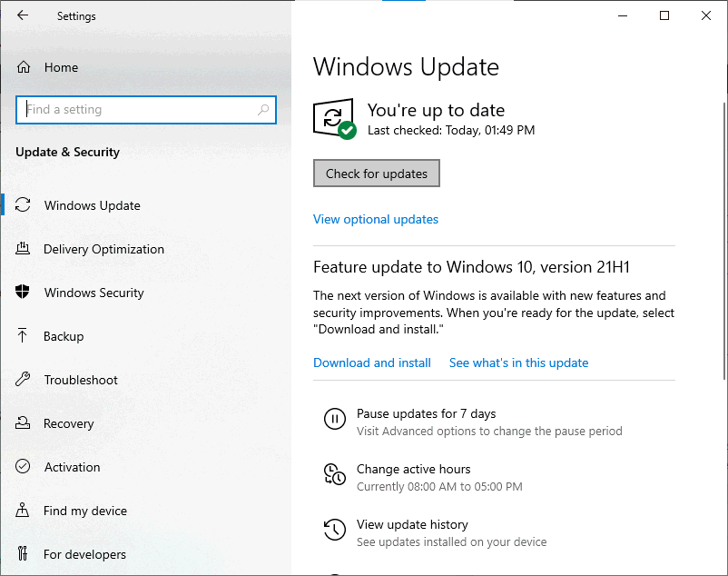Open Home via the house icon
Screen dimensions: 728x576
coord(25,67)
